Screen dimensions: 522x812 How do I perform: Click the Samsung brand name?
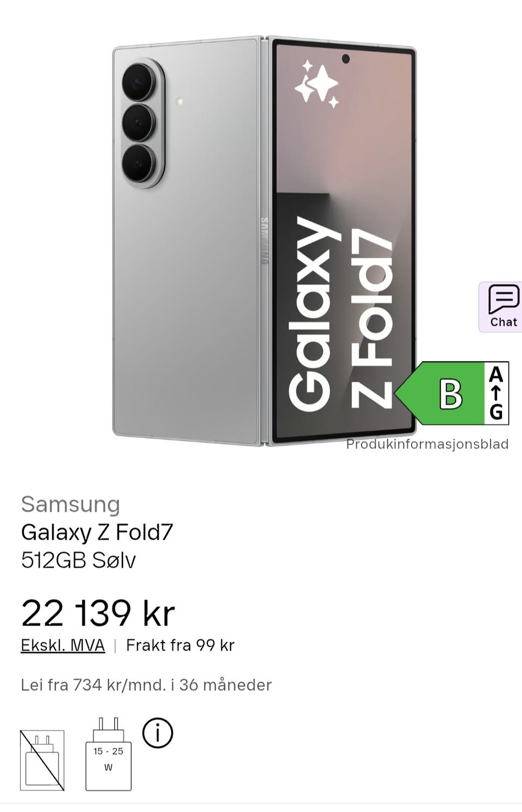70,504
